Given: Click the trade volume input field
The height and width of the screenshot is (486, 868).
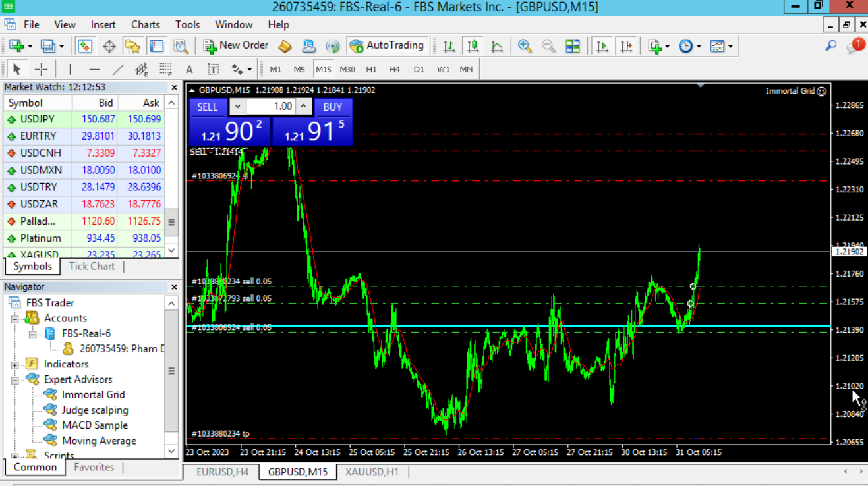Looking at the screenshot, I should [270, 107].
